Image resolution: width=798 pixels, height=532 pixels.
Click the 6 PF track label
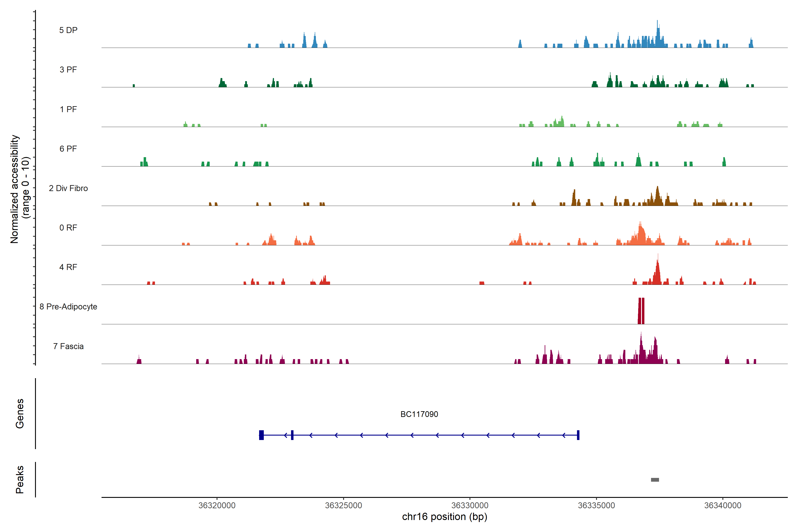68,149
